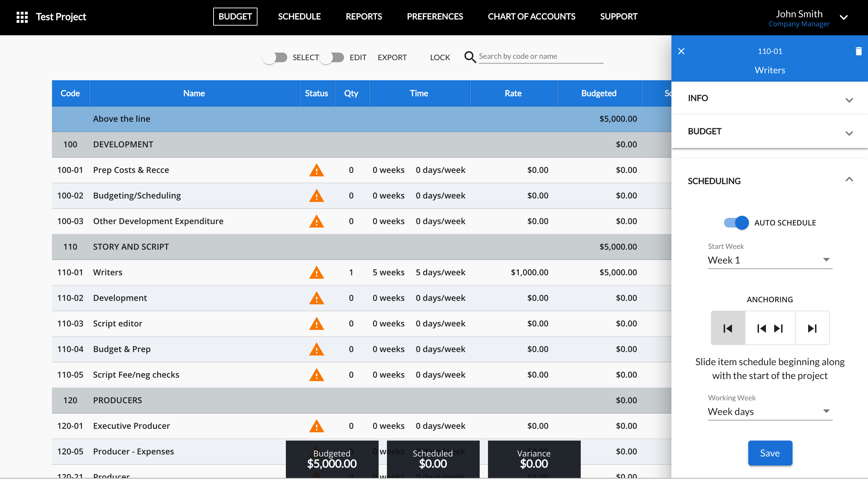Click the search by code or name field
Image resolution: width=868 pixels, height=480 pixels.
(x=541, y=56)
